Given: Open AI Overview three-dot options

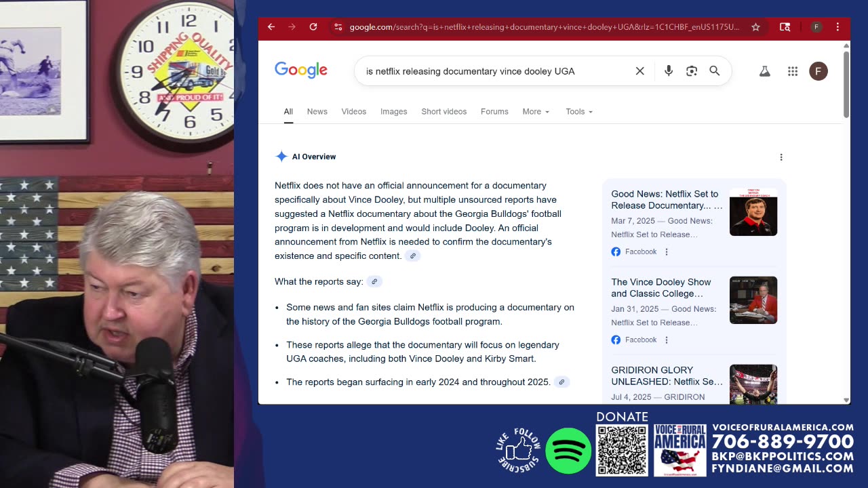Looking at the screenshot, I should click(x=781, y=157).
